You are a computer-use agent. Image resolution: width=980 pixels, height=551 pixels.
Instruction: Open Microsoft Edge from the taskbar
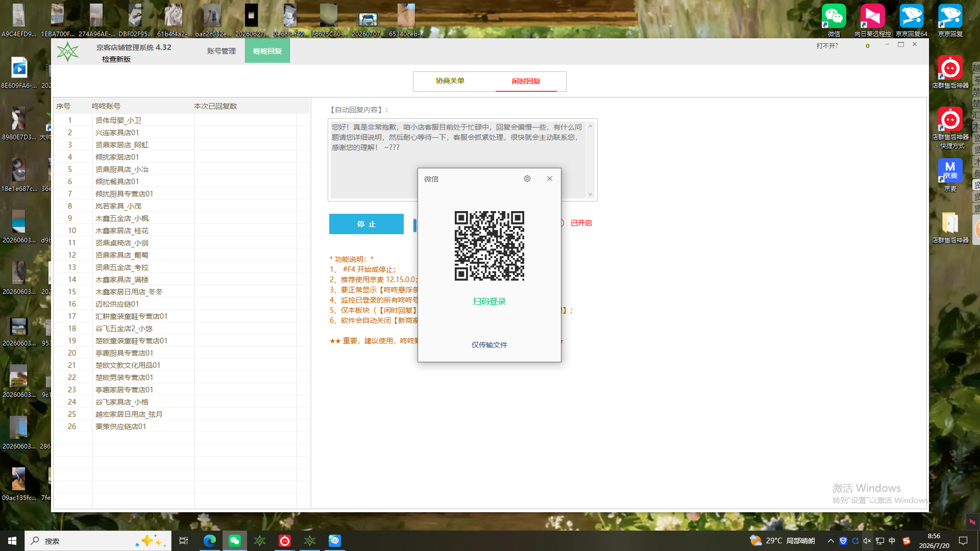pos(209,541)
